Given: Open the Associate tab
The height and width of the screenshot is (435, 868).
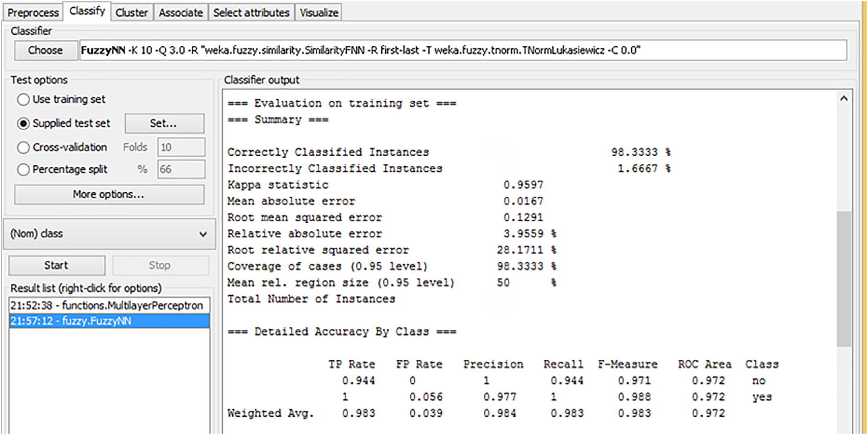Looking at the screenshot, I should coord(180,13).
